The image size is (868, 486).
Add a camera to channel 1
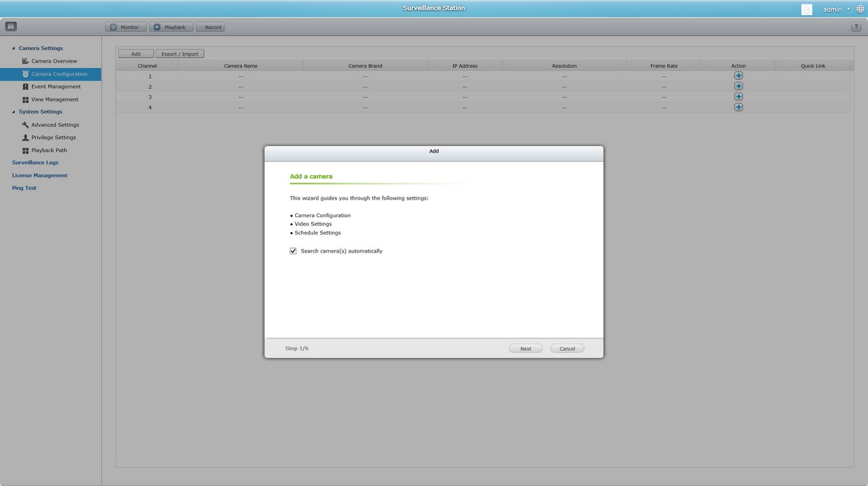tap(738, 76)
